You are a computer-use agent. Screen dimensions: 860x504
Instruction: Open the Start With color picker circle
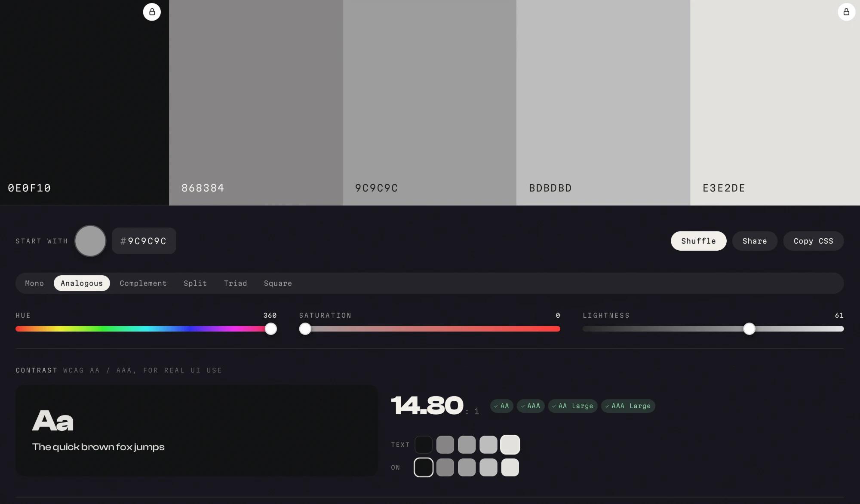90,241
